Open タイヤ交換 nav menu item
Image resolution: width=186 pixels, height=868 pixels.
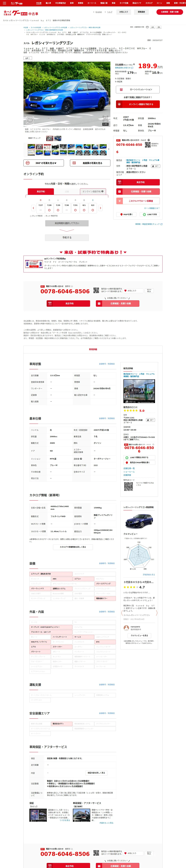(x=124, y=3)
